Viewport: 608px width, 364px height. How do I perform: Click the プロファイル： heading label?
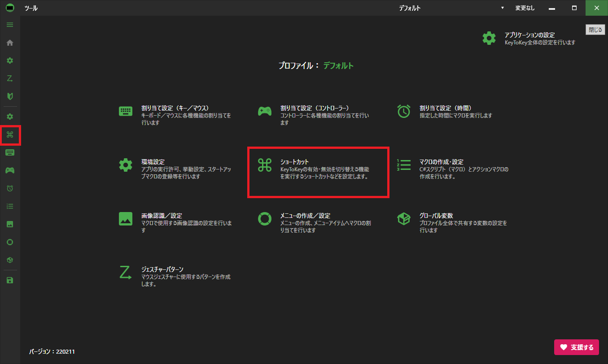(299, 66)
